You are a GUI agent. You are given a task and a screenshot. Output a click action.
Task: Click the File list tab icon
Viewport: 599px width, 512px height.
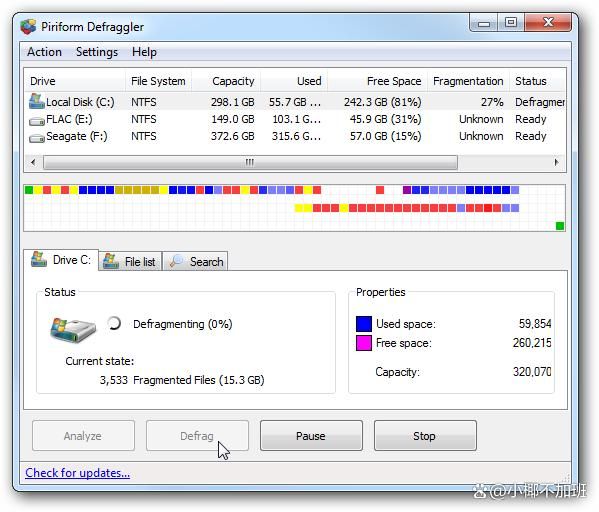tap(111, 261)
